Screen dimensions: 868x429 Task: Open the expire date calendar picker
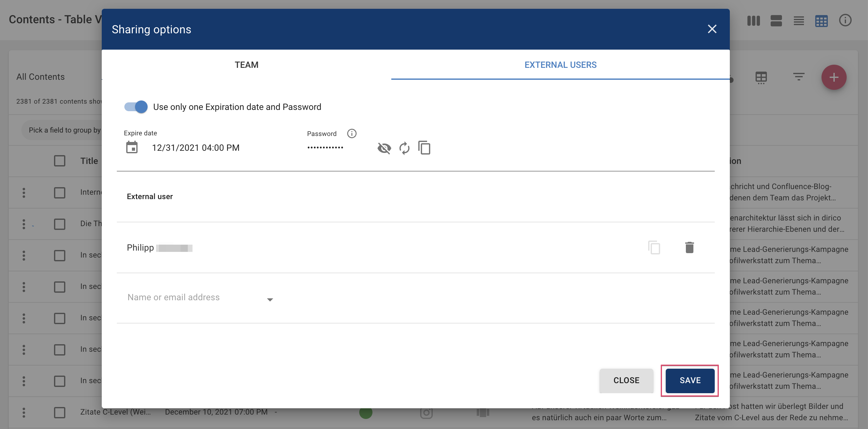(132, 147)
